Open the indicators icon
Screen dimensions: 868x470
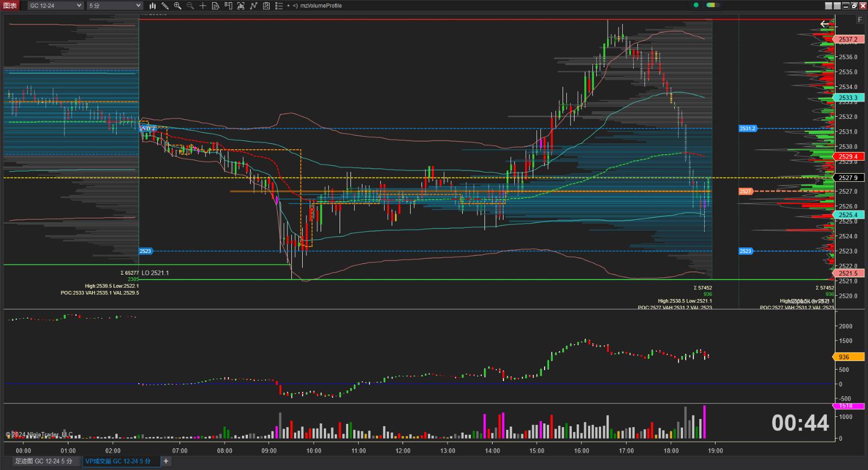point(241,6)
